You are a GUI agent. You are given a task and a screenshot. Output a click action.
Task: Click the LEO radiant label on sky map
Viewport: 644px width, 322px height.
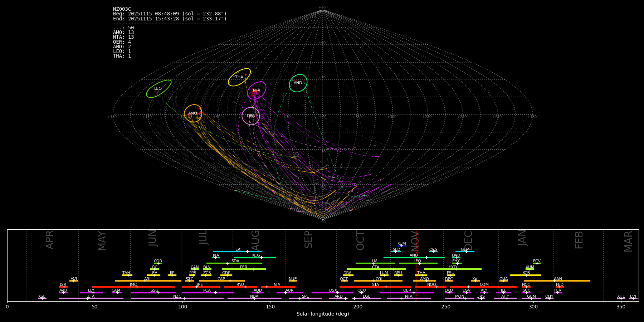[x=158, y=89]
